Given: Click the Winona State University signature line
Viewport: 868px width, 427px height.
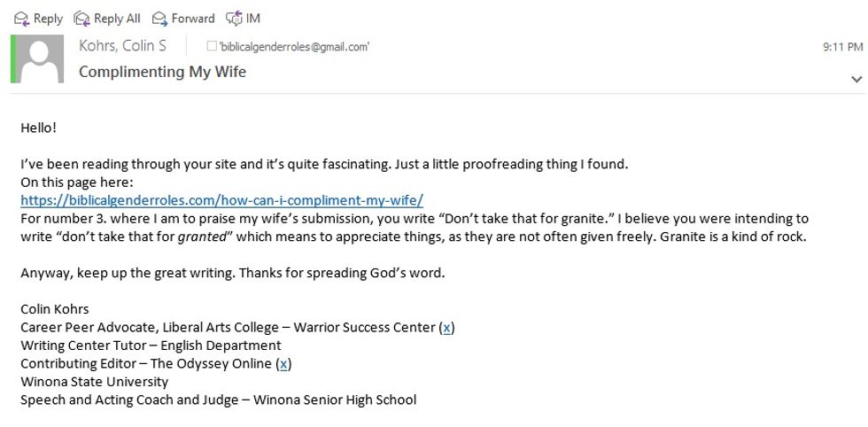Looking at the screenshot, I should tap(94, 382).
